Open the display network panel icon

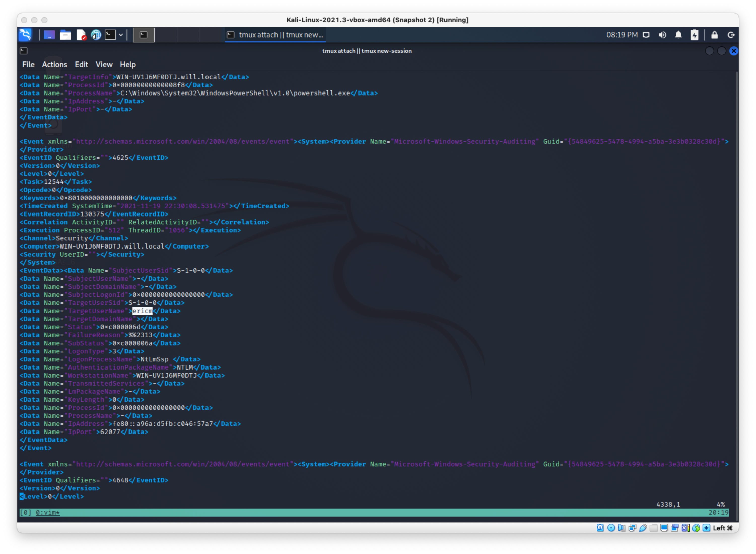tap(646, 35)
